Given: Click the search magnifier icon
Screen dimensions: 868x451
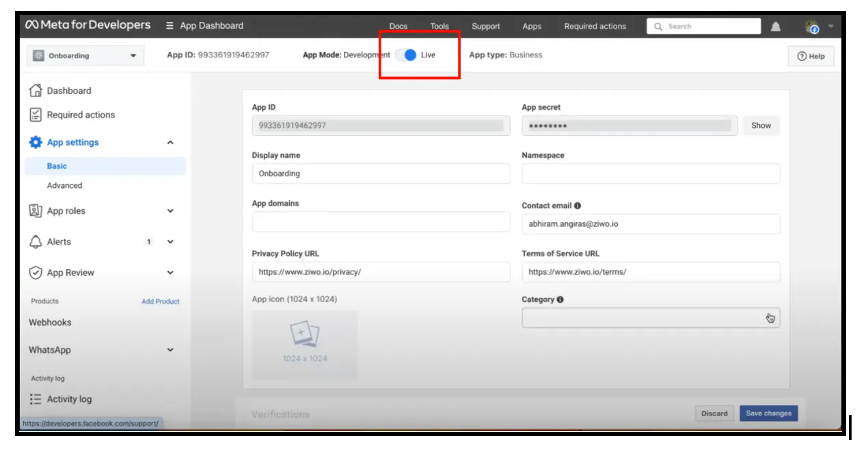Looking at the screenshot, I should coord(658,27).
